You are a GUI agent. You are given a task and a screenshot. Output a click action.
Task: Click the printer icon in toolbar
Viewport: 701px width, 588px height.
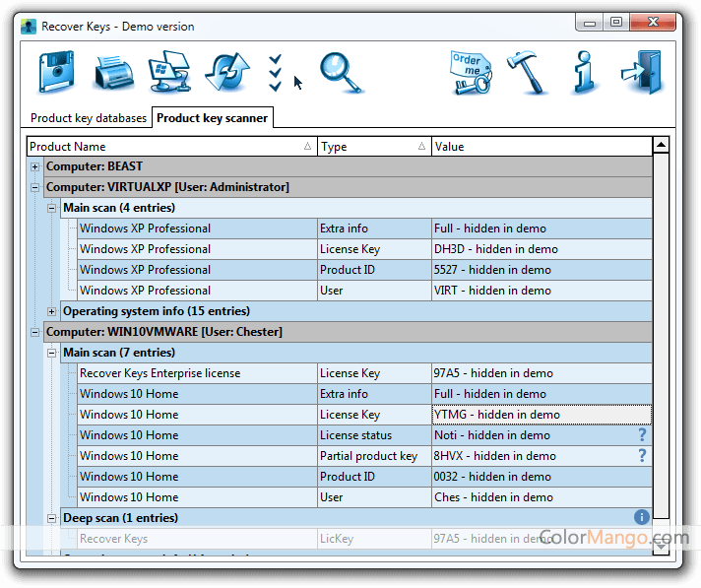pyautogui.click(x=113, y=72)
